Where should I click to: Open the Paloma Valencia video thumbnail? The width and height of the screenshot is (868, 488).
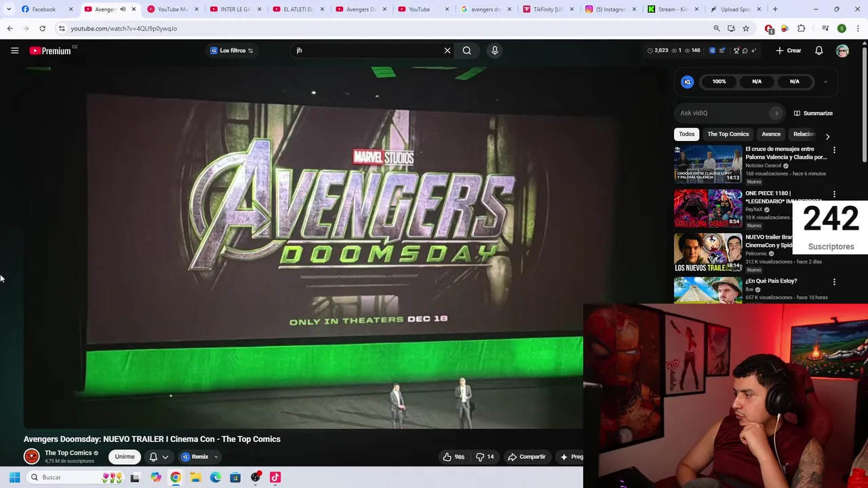click(x=708, y=164)
